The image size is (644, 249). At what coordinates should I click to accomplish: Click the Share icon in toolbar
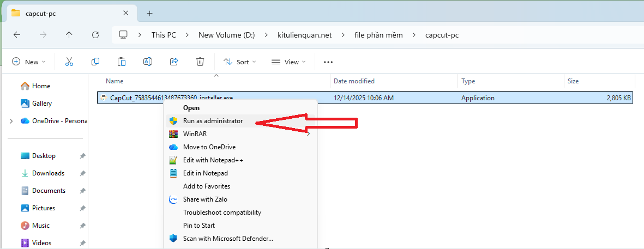click(174, 62)
